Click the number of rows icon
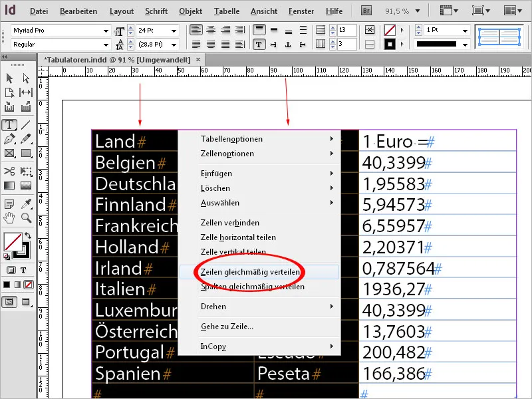Image resolution: width=532 pixels, height=399 pixels. [321, 30]
